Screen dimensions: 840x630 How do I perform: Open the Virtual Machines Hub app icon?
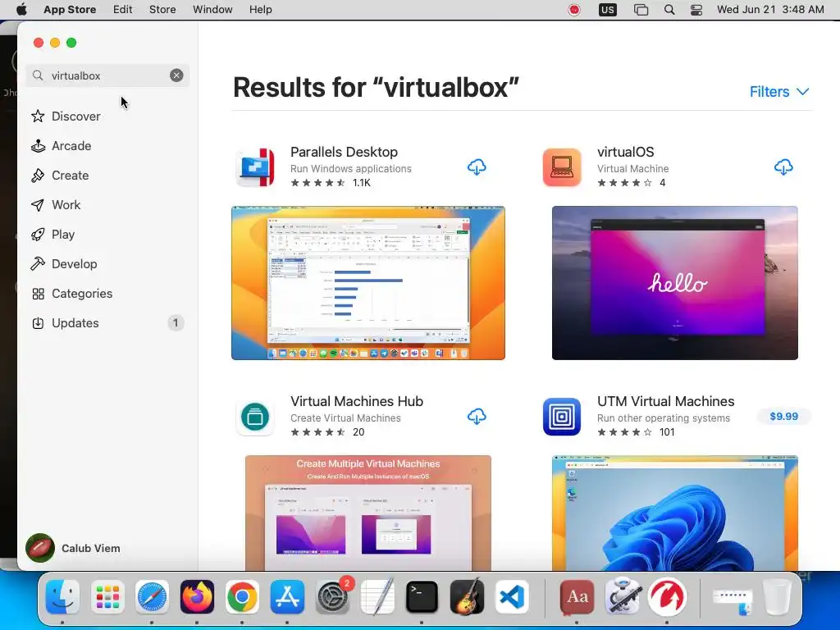point(255,417)
